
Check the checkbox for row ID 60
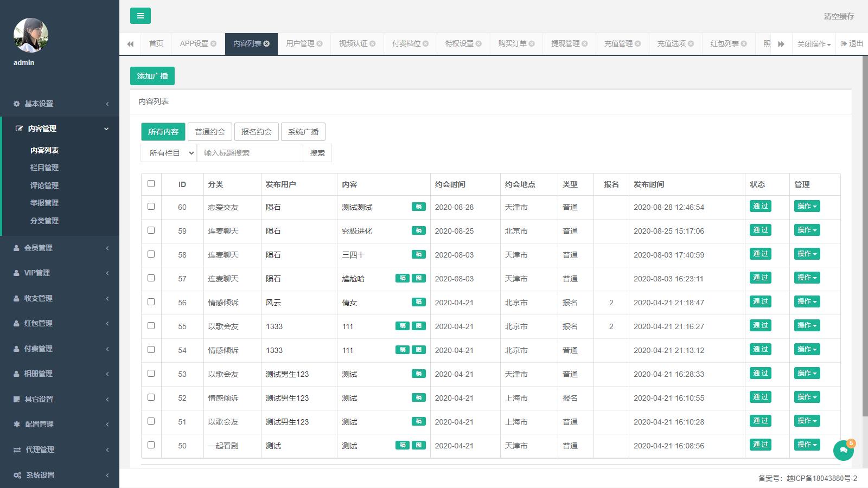(x=151, y=207)
